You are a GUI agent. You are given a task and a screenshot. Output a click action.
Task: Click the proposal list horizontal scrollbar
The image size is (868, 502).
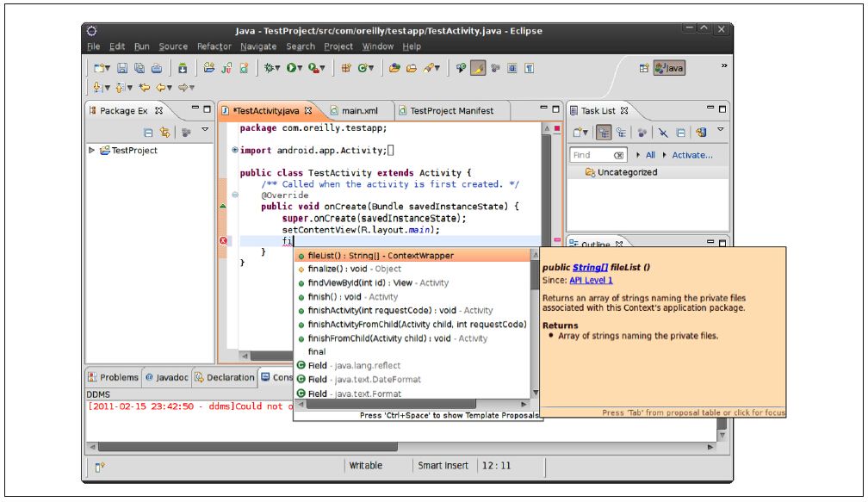click(391, 405)
